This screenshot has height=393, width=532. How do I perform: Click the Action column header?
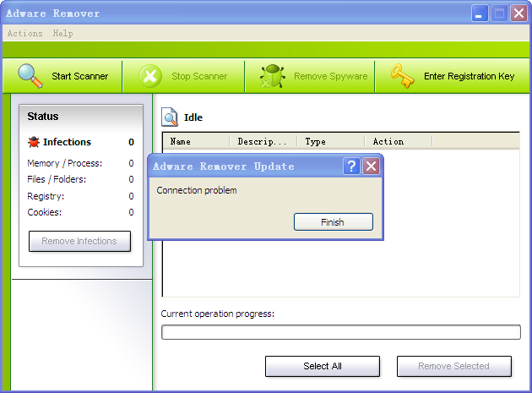398,141
